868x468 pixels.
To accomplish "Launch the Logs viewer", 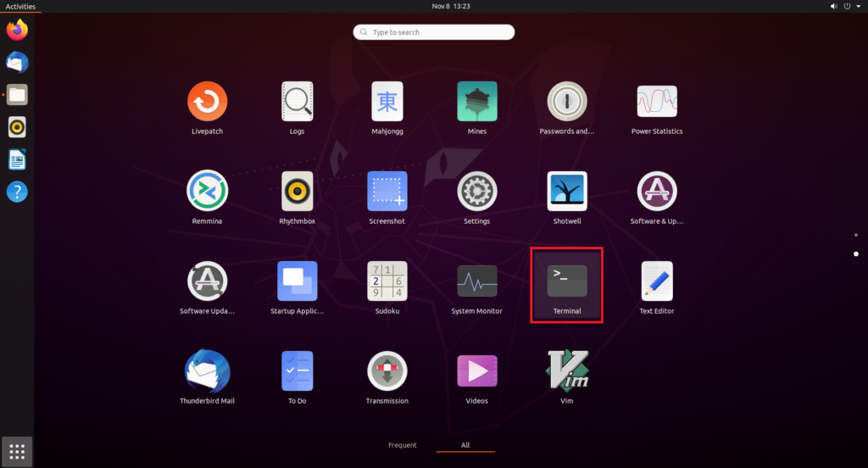I will pyautogui.click(x=297, y=108).
